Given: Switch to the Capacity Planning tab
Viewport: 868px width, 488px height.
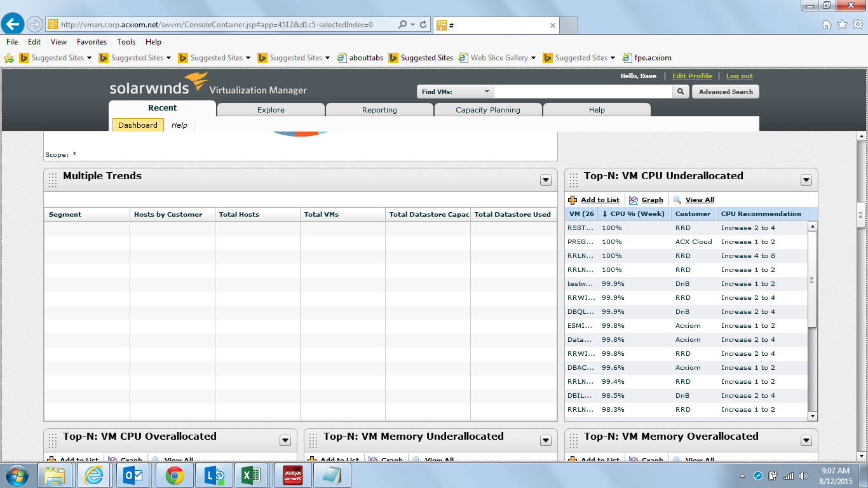Looking at the screenshot, I should click(488, 110).
